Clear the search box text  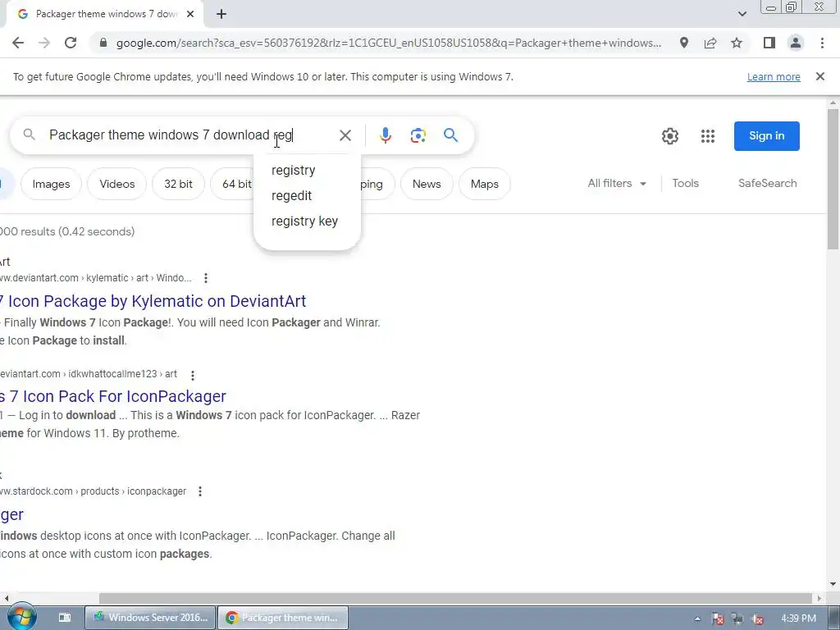pos(345,135)
